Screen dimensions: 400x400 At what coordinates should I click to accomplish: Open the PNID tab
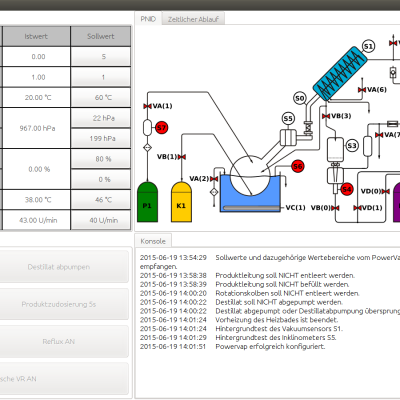click(x=148, y=19)
